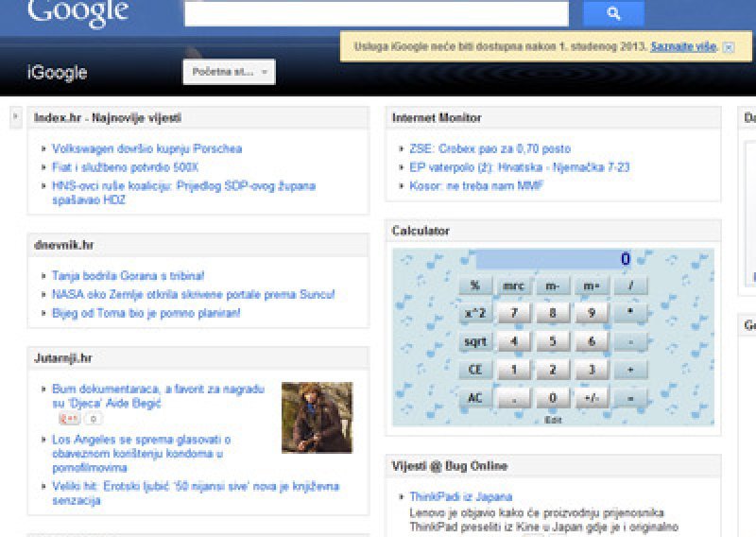This screenshot has height=537, width=756.
Task: Click the calculator 3 key
Action: point(592,370)
